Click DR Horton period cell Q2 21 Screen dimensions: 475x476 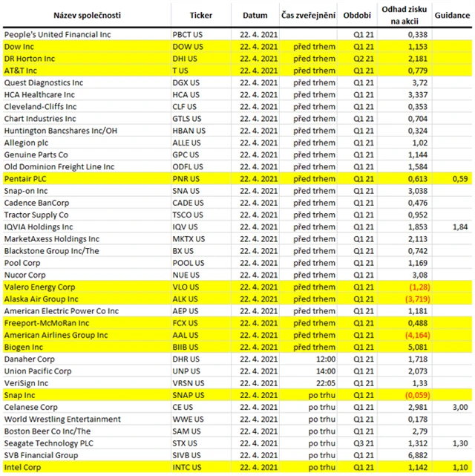click(364, 59)
